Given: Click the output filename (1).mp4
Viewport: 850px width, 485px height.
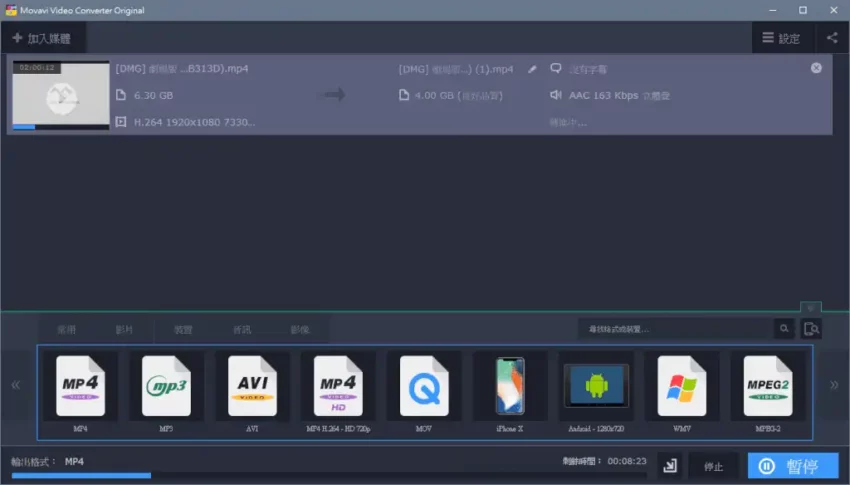Looking at the screenshot, I should (x=456, y=69).
